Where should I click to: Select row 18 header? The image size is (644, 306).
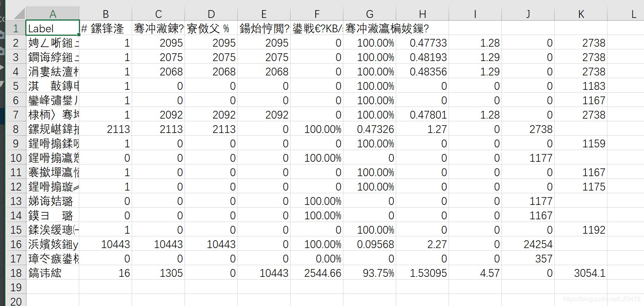click(16, 273)
